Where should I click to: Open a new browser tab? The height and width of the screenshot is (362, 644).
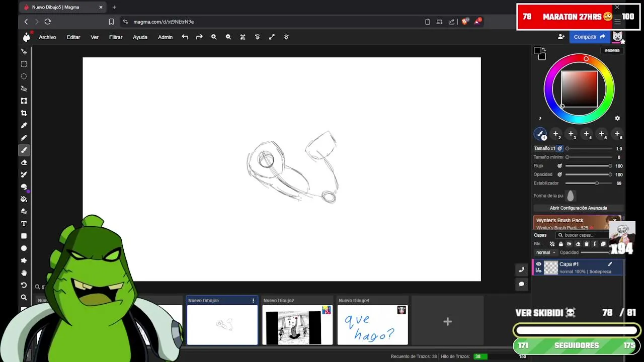pos(114,7)
